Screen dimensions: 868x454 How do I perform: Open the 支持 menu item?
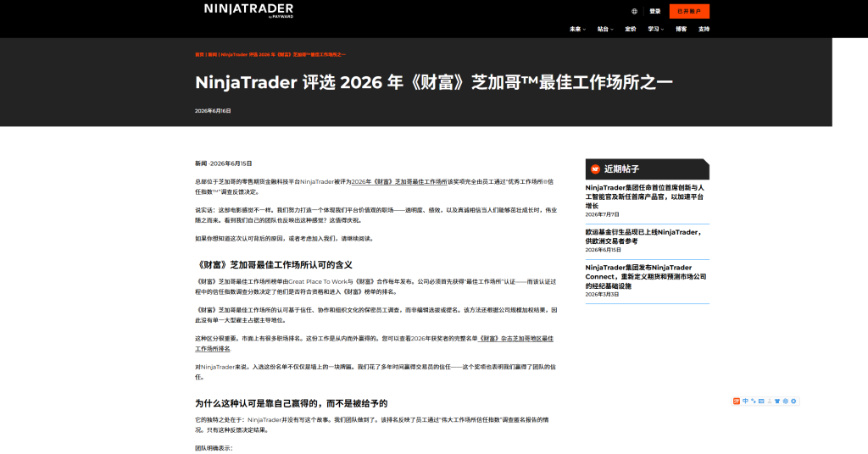tap(704, 30)
